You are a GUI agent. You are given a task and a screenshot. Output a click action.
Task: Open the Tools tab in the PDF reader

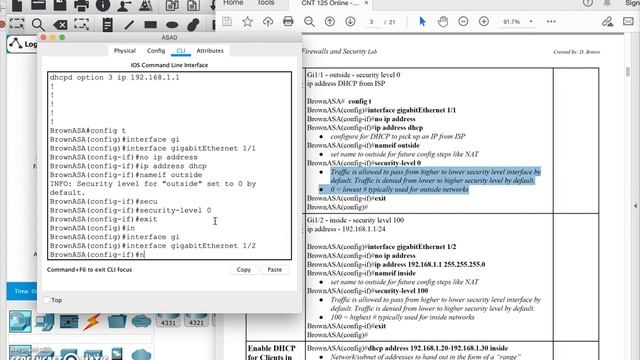tap(266, 3)
